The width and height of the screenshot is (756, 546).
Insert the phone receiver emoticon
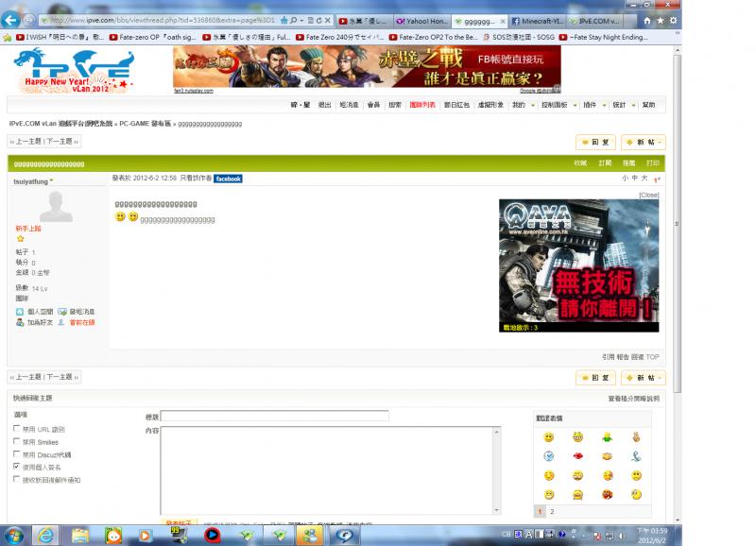pyautogui.click(x=636, y=456)
